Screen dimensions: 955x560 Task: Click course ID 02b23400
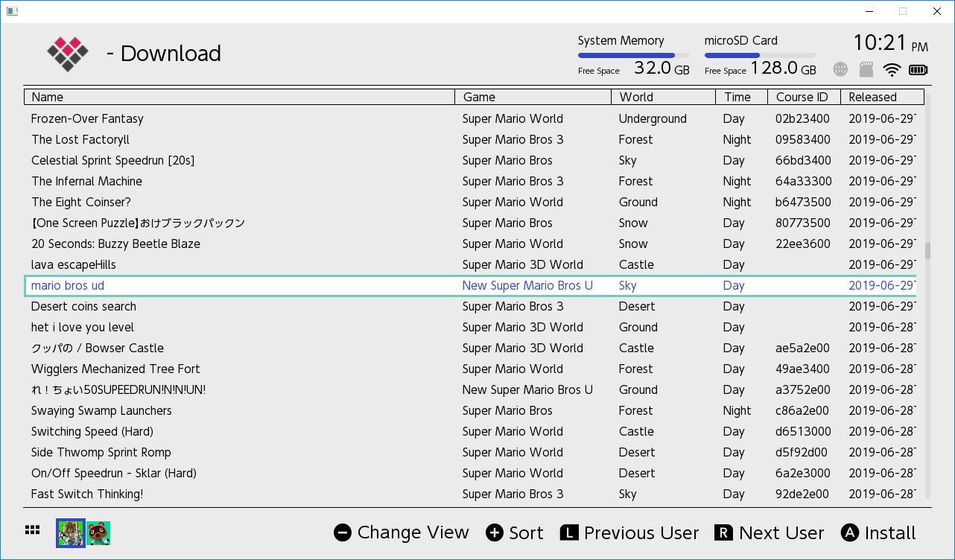(x=802, y=118)
